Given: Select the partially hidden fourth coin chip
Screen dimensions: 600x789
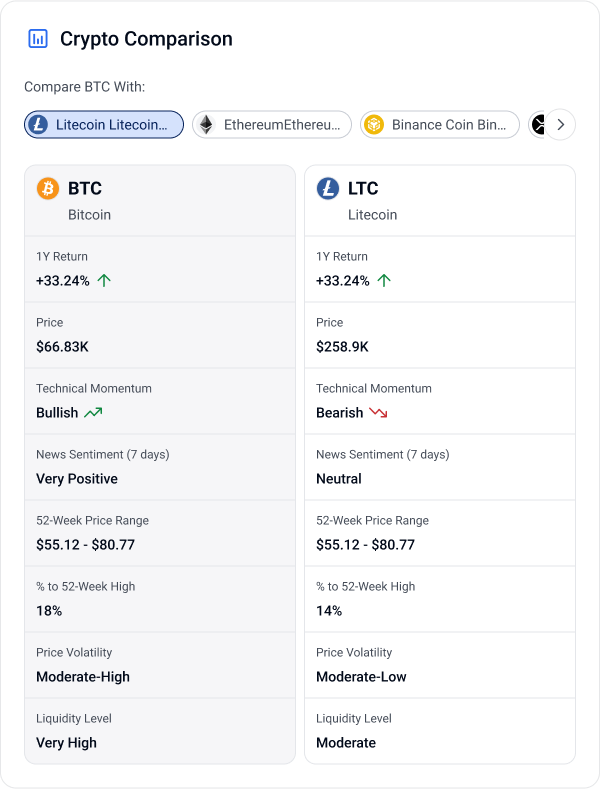Looking at the screenshot, I should 537,125.
